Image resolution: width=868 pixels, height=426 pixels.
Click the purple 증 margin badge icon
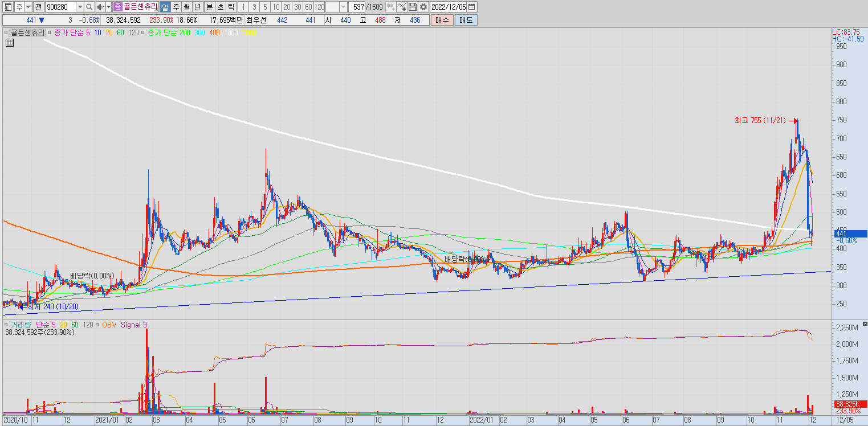117,7
